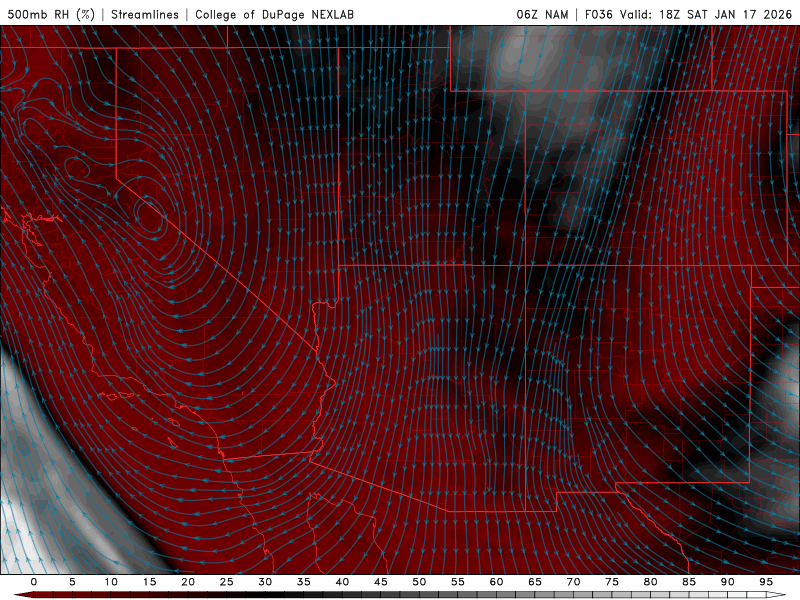Click the 55 label on colorbar
This screenshot has height=600, width=800.
(458, 582)
